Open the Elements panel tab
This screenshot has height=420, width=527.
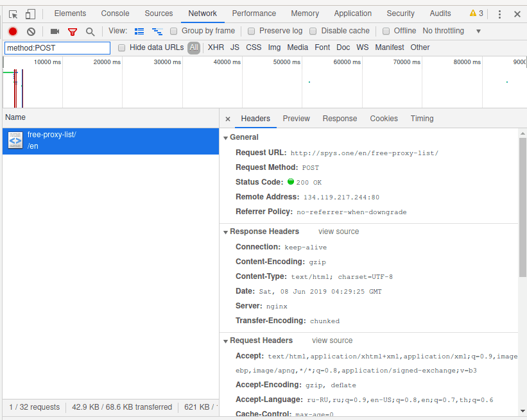point(70,13)
